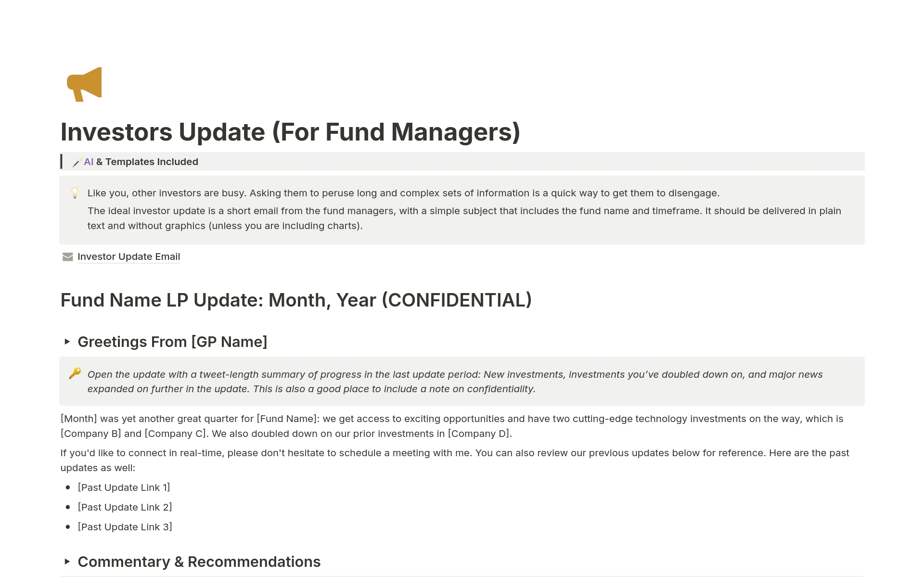Click the envelope icon next to template label
Viewport: 924px width, 577px height.
point(66,256)
